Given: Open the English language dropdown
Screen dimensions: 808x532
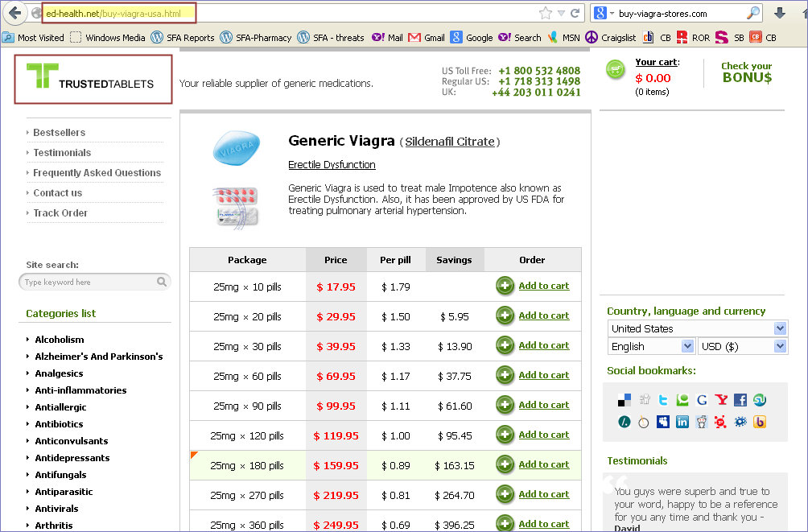Looking at the screenshot, I should coord(651,346).
